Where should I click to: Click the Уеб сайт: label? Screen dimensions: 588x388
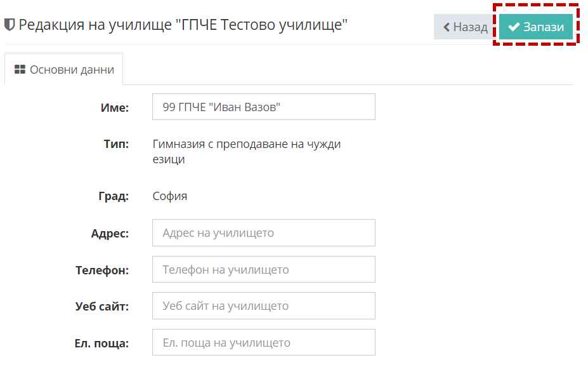[x=101, y=307]
